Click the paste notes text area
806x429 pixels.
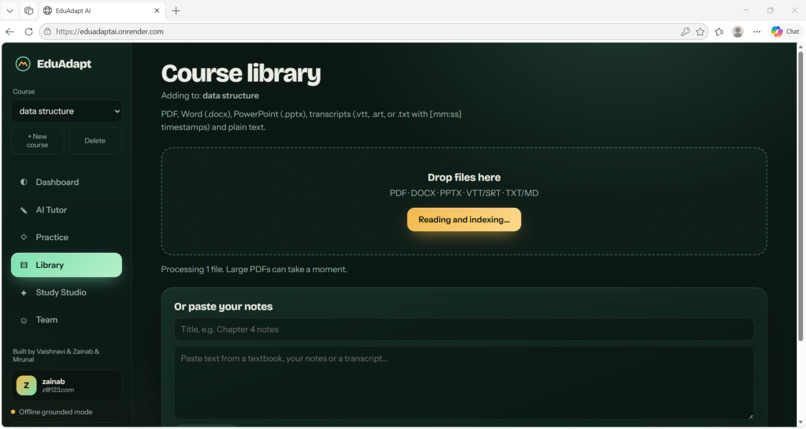(464, 382)
